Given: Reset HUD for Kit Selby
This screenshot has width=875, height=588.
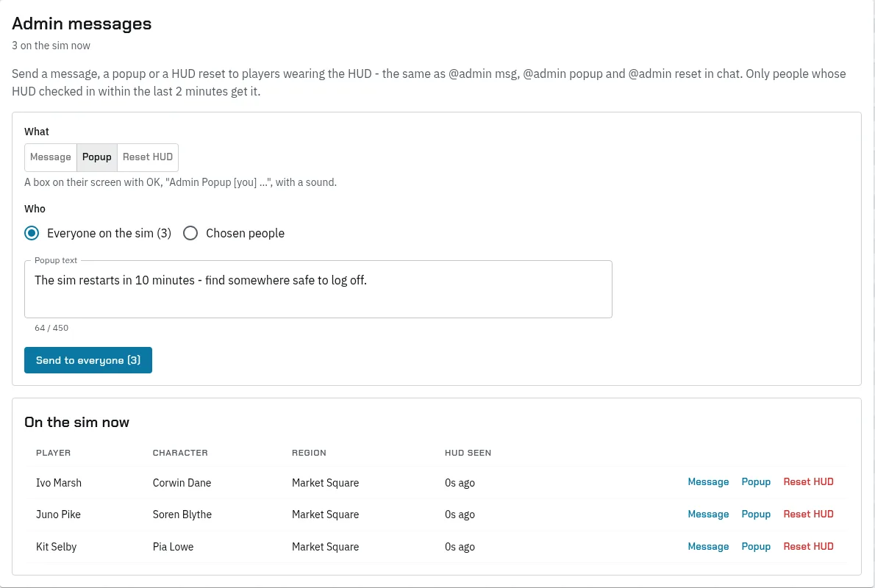Looking at the screenshot, I should point(809,547).
